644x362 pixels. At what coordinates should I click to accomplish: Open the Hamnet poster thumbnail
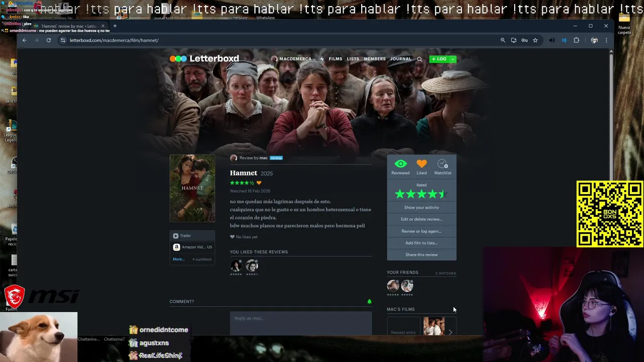point(192,188)
